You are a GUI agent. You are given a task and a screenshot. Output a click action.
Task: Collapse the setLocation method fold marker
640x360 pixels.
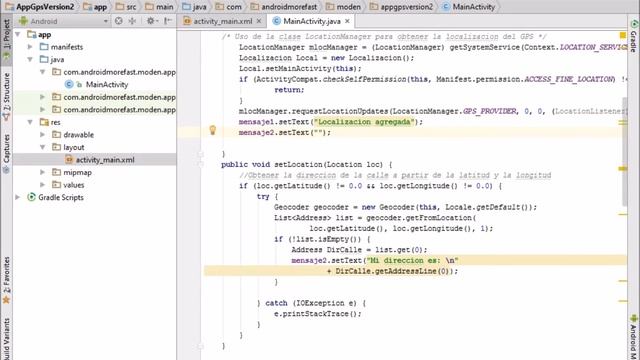click(x=200, y=164)
